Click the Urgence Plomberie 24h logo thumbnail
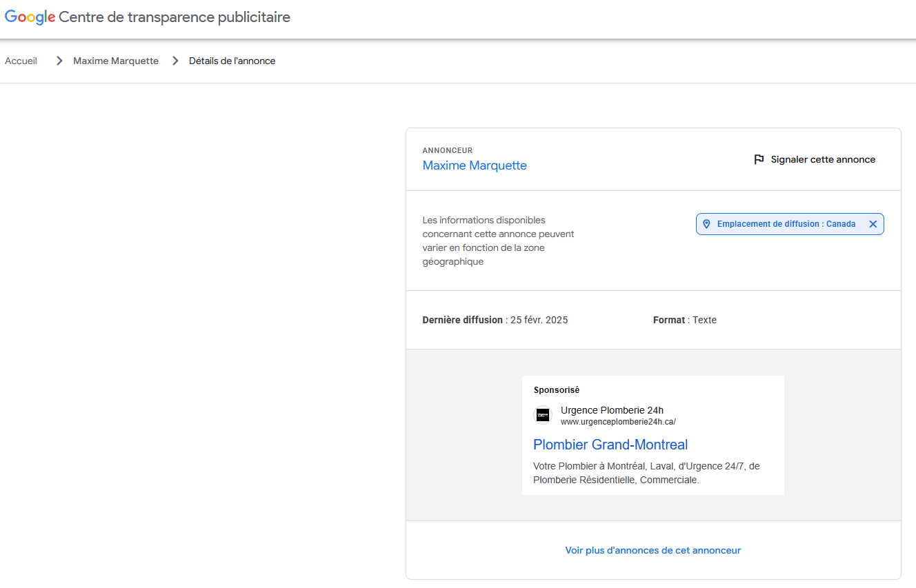 (x=543, y=415)
